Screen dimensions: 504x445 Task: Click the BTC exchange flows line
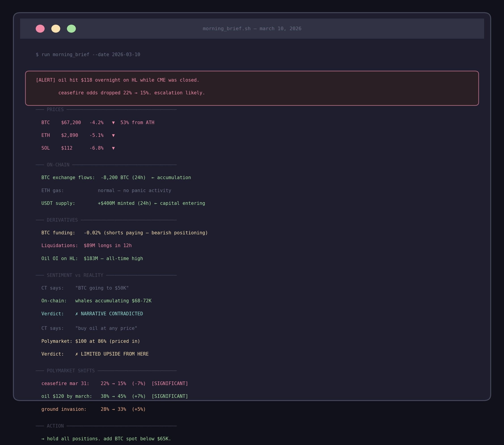pos(116,178)
